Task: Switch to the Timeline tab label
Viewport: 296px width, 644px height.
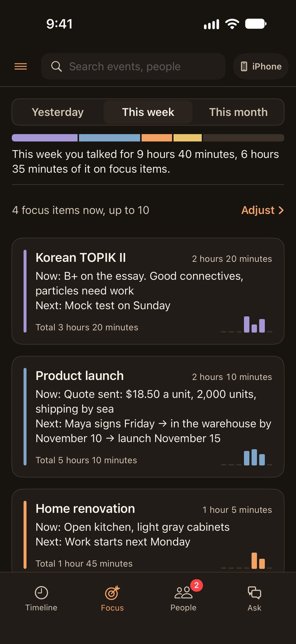Action: click(41, 608)
